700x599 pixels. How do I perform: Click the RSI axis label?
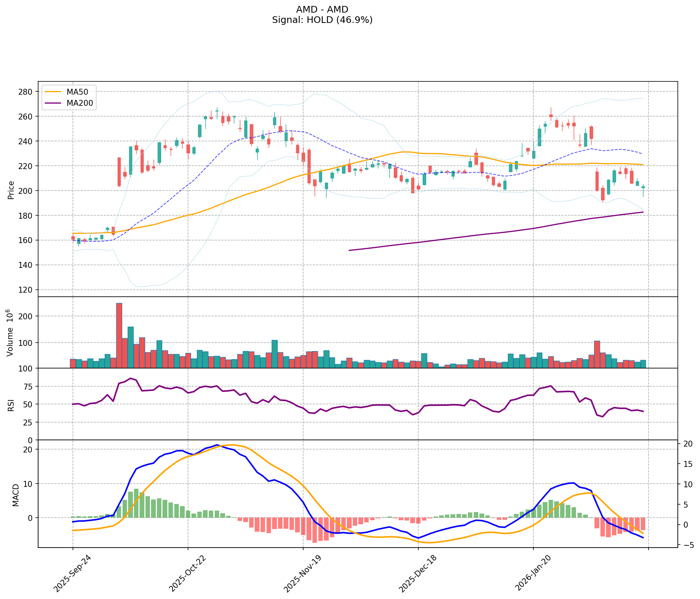click(x=11, y=405)
